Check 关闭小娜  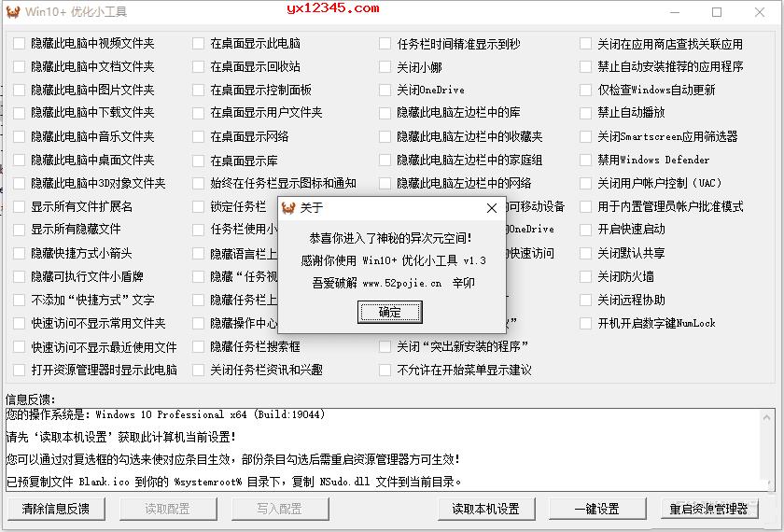click(385, 67)
